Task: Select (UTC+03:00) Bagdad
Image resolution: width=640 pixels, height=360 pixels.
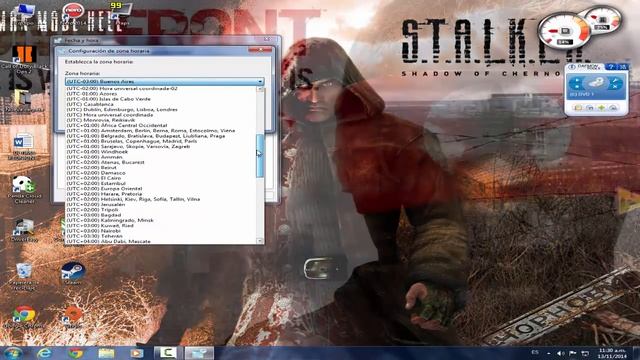Action: 93,216
